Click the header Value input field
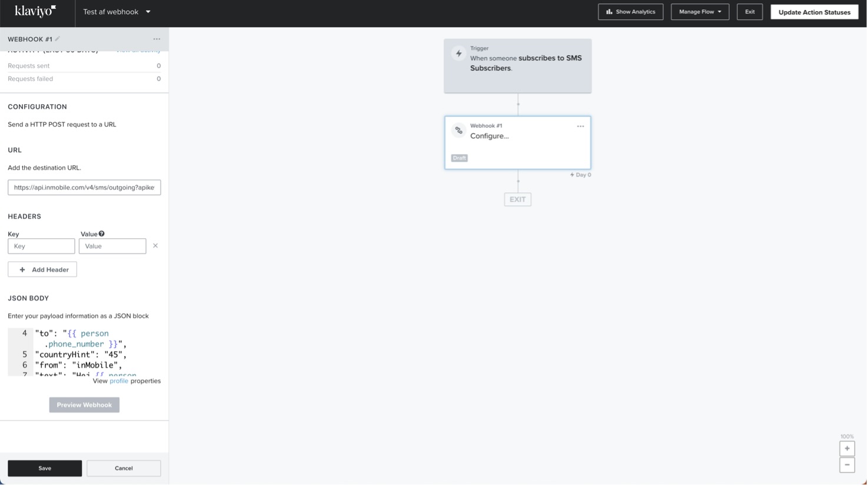 pos(112,247)
